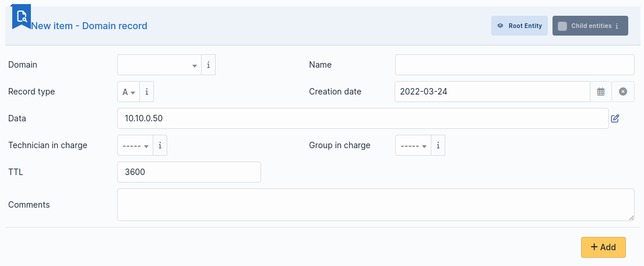Click the New item - Domain record title
This screenshot has height=266, width=644.
[89, 26]
